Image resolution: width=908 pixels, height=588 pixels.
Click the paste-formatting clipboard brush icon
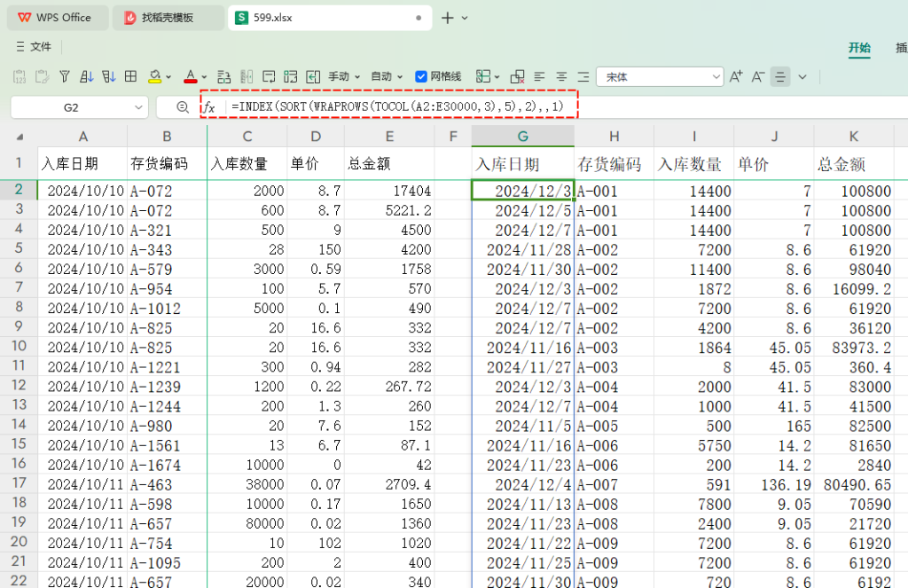point(42,76)
